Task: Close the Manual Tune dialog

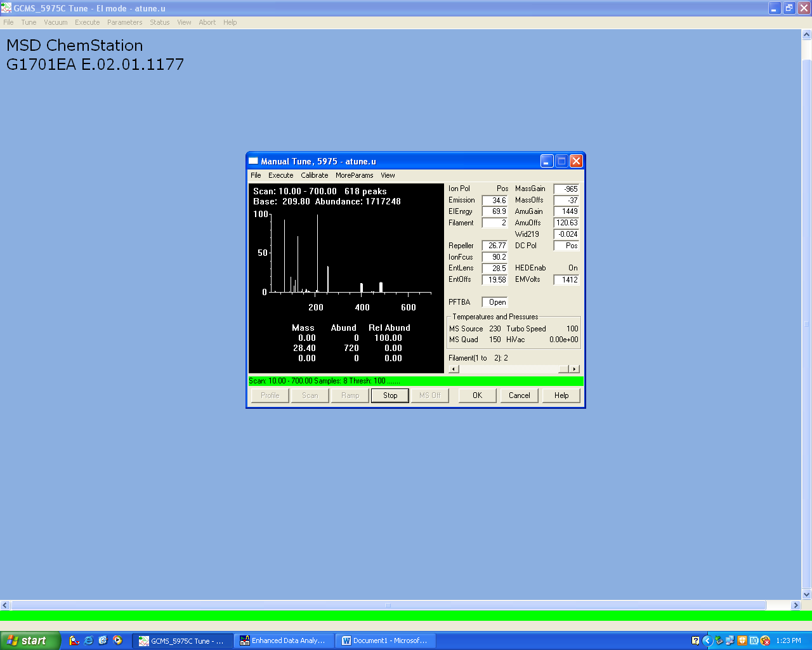Action: [576, 161]
